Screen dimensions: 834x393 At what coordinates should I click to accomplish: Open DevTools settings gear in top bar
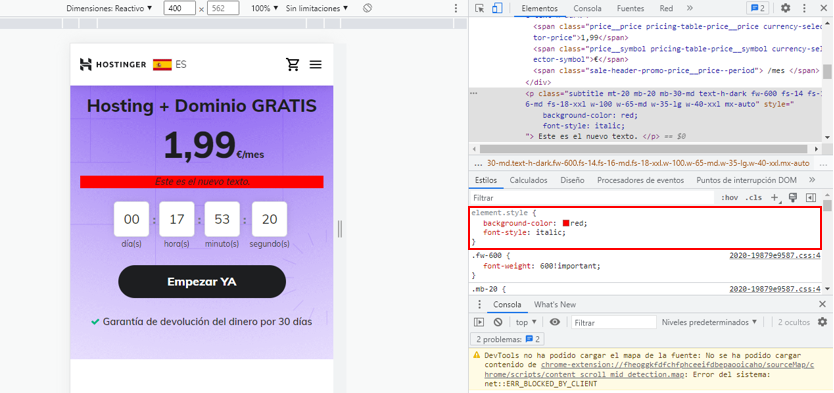[786, 8]
